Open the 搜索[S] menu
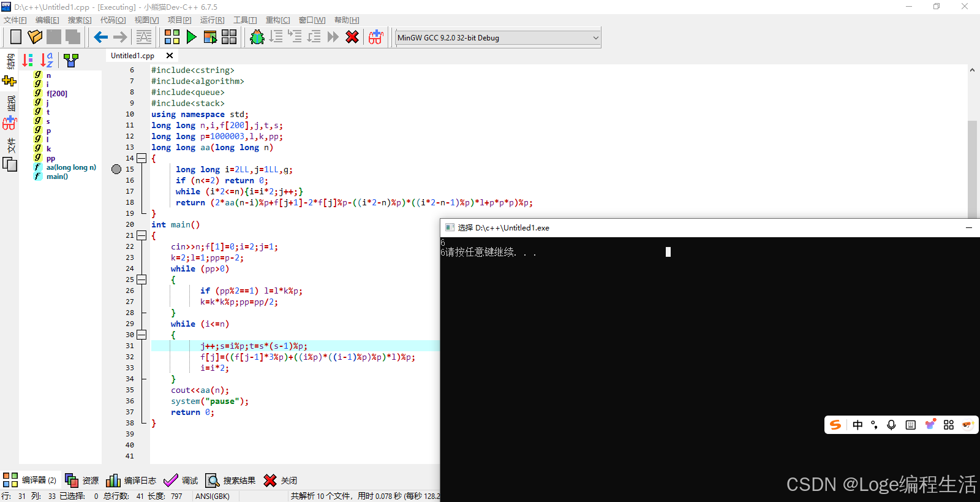 click(x=80, y=20)
